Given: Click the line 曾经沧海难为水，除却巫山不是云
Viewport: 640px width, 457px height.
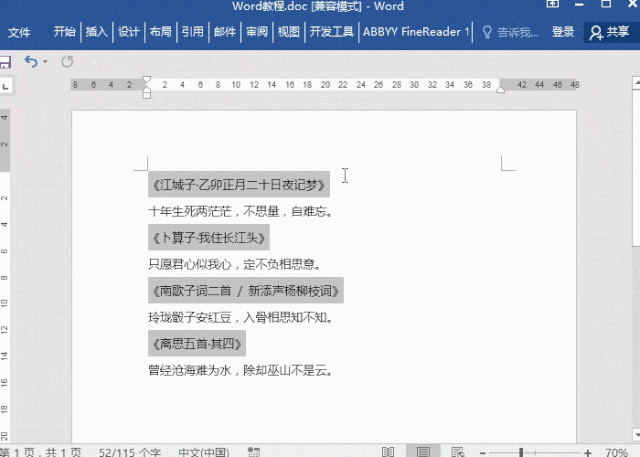Looking at the screenshot, I should click(x=240, y=370).
